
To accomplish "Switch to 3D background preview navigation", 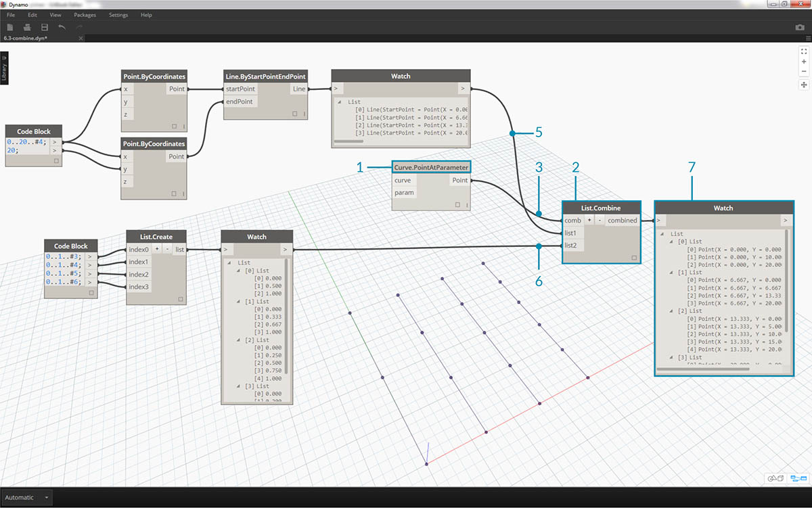I will coord(774,479).
